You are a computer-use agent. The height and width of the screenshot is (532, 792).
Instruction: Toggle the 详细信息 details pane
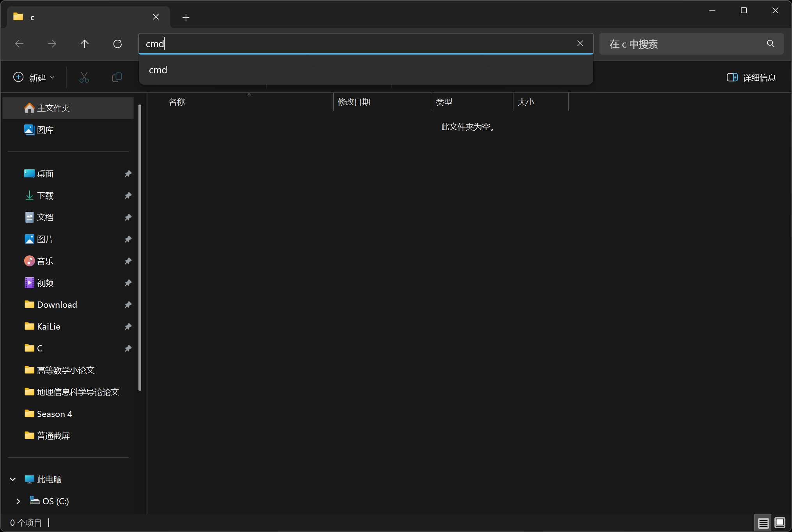751,77
